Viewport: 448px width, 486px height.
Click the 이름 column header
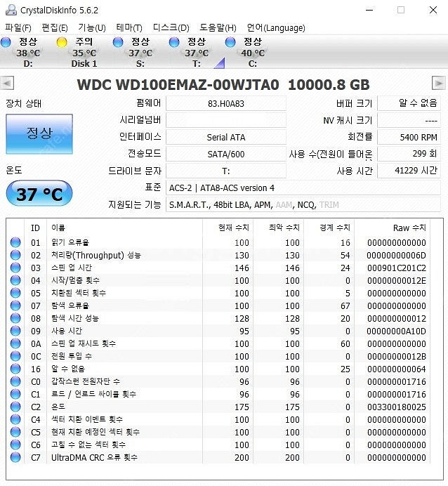[x=124, y=228]
